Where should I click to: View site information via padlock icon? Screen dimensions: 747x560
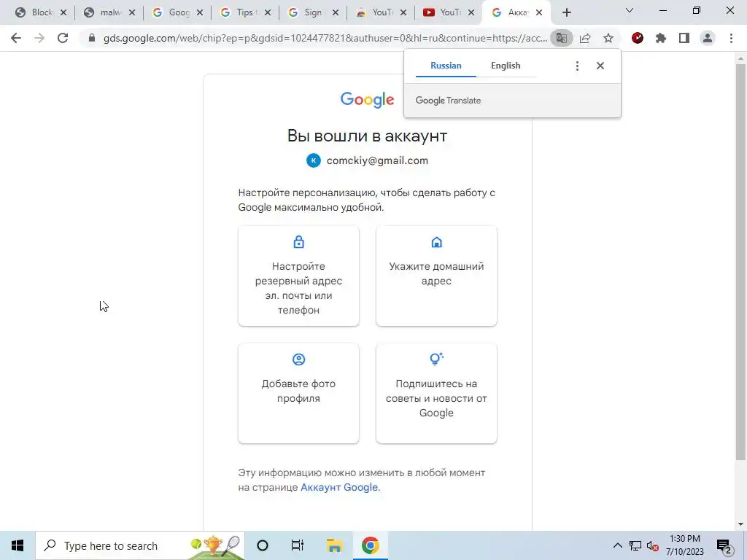[x=92, y=38]
